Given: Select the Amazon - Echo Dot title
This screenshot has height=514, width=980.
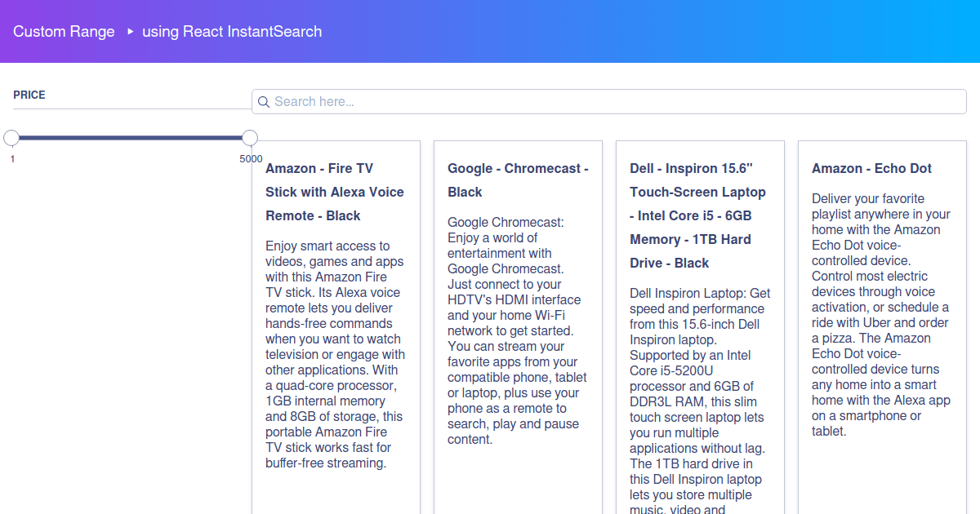Looking at the screenshot, I should point(871,168).
